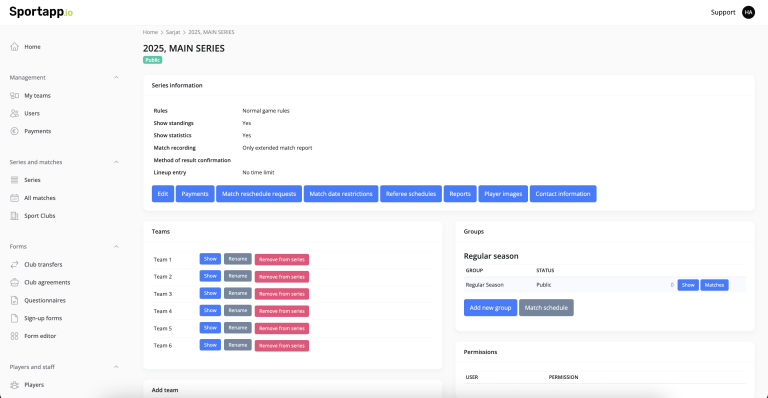
Task: Click the Players icon in sidebar
Action: 14,385
